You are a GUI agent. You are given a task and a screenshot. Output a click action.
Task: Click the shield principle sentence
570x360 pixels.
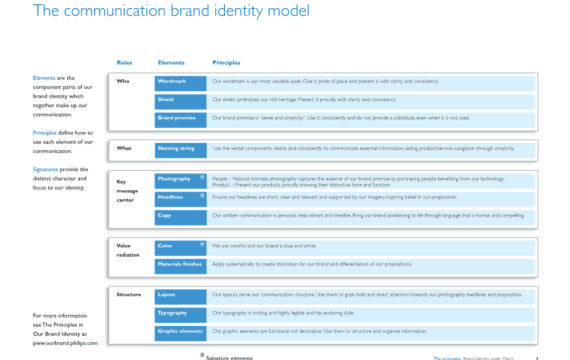coord(304,99)
